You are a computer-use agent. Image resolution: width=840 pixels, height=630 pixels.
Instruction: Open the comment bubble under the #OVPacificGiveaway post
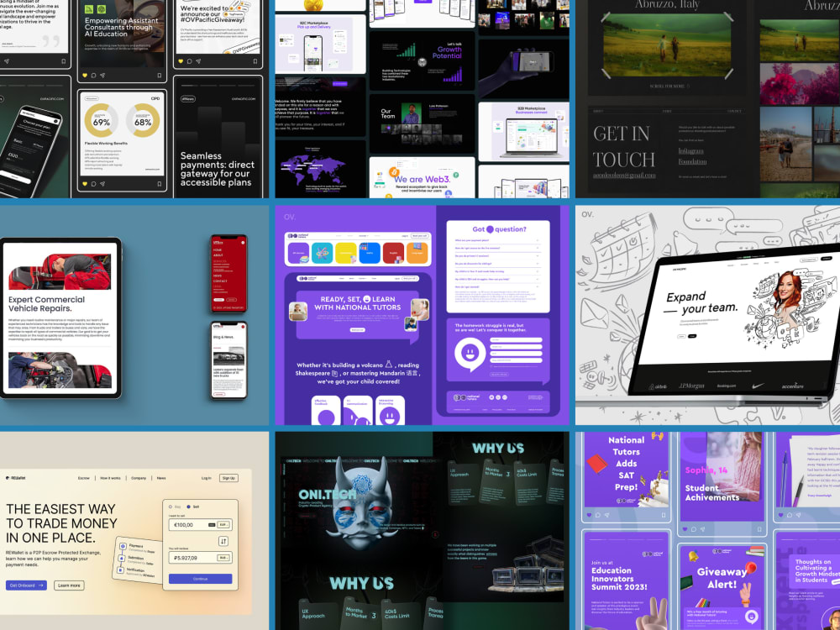(190, 61)
